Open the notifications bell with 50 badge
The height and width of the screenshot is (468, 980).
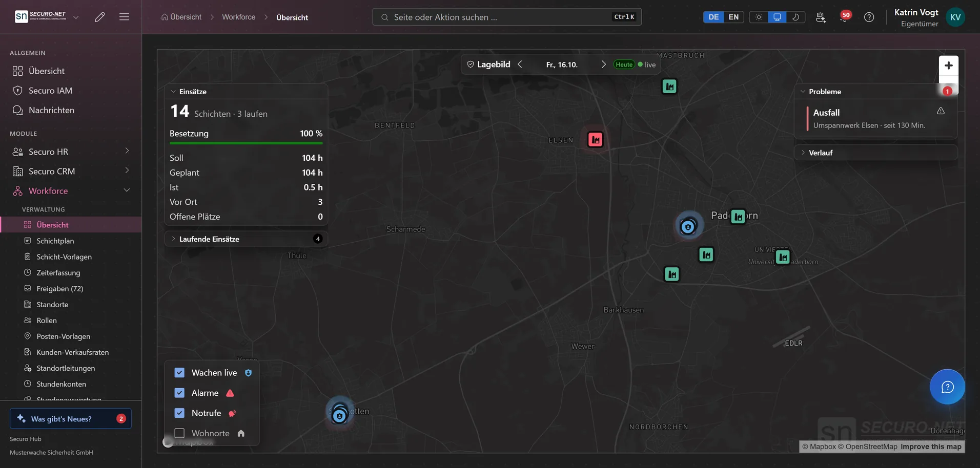tap(844, 17)
